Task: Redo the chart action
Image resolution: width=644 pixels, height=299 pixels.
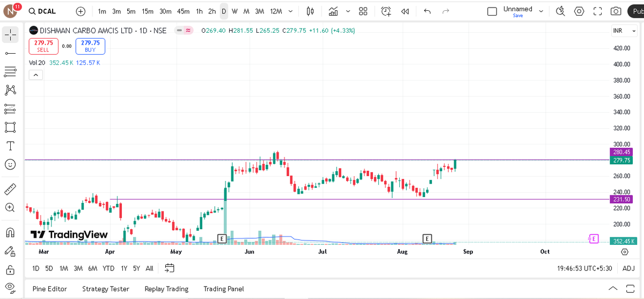Action: click(x=445, y=11)
